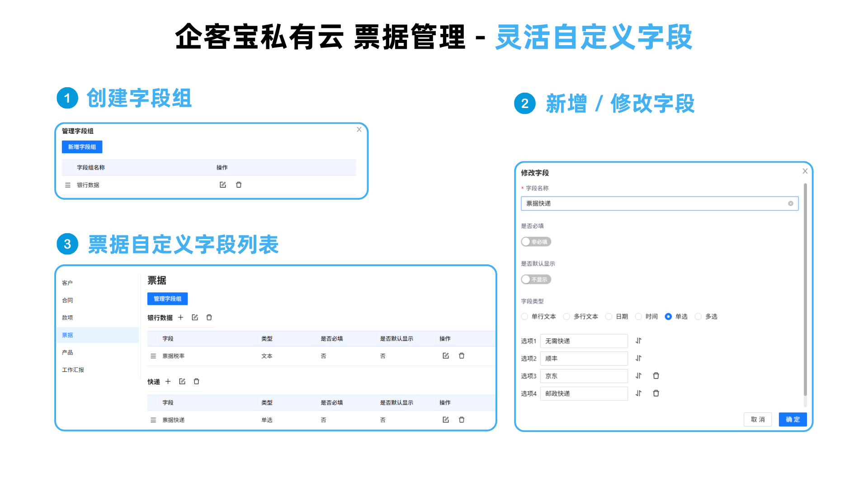Click sort arrows for 选项1 无需快递

[x=638, y=341]
